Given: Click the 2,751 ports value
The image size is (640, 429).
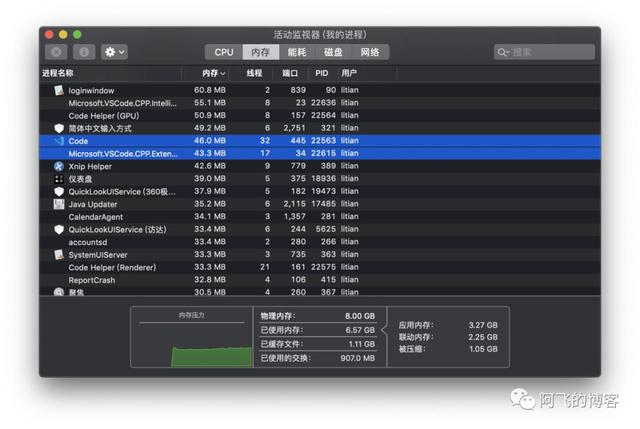Looking at the screenshot, I should [x=294, y=128].
